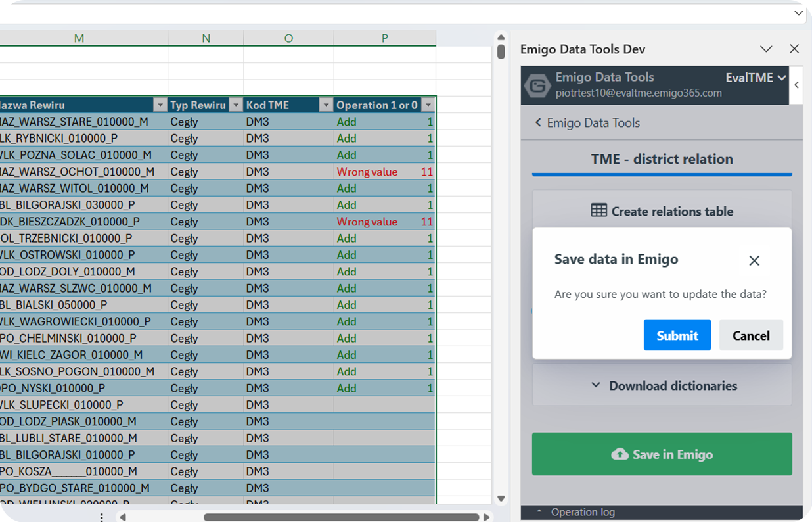
Task: Click cell KPO_CHELMINSKI_010000_P
Action: [84, 338]
